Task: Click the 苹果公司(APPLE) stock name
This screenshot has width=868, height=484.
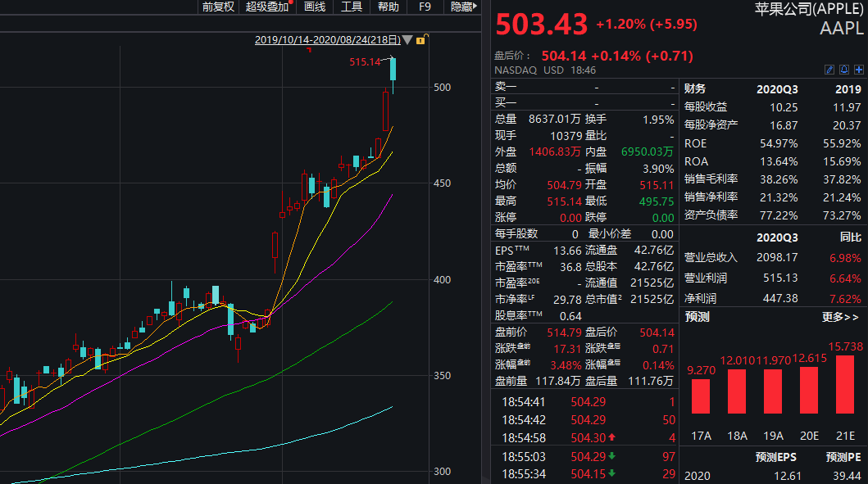Action: [809, 8]
